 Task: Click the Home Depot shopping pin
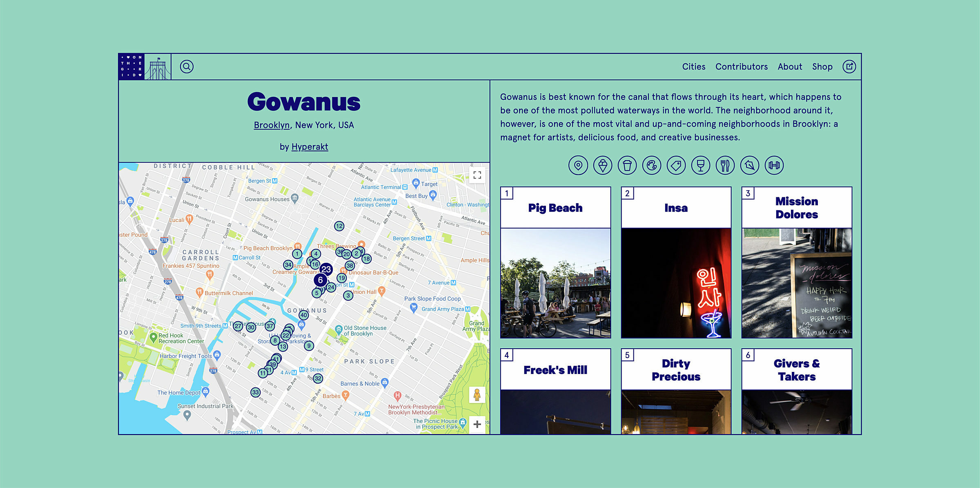coord(205,392)
